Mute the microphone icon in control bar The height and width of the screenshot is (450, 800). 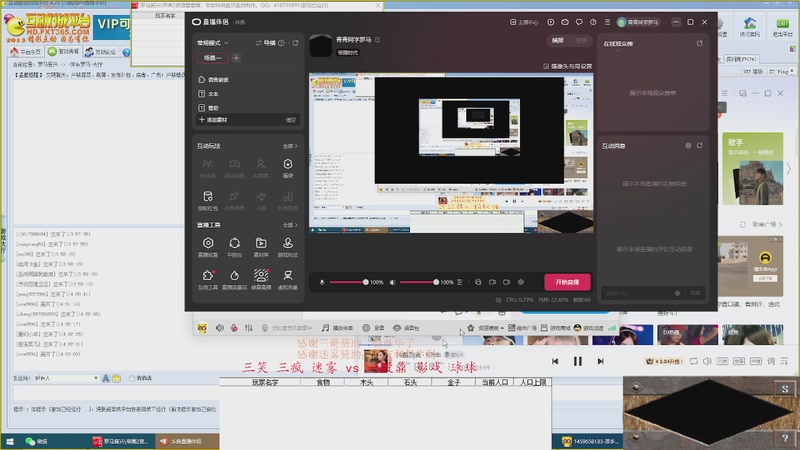pos(322,282)
